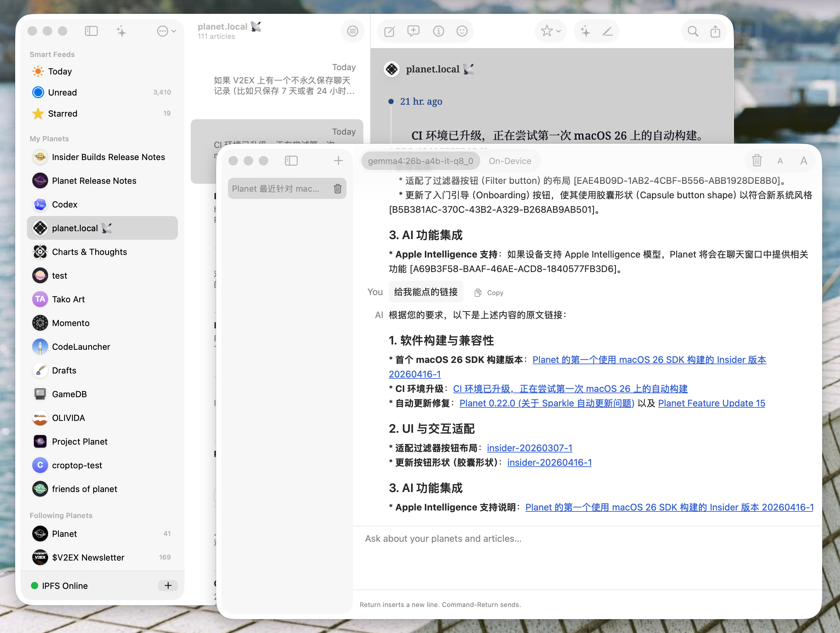Open the share icon in toolbar
840x633 pixels.
715,31
